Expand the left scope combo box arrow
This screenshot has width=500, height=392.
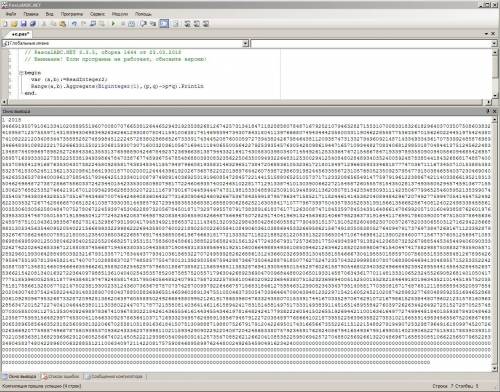(245, 43)
